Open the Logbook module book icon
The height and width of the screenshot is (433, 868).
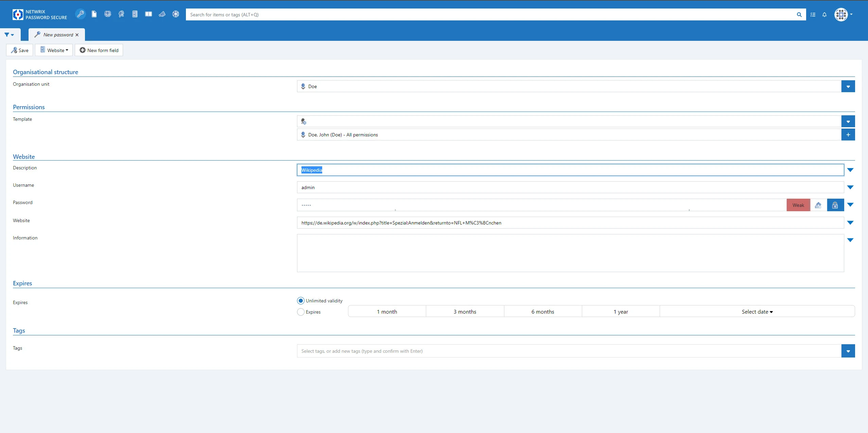[149, 14]
